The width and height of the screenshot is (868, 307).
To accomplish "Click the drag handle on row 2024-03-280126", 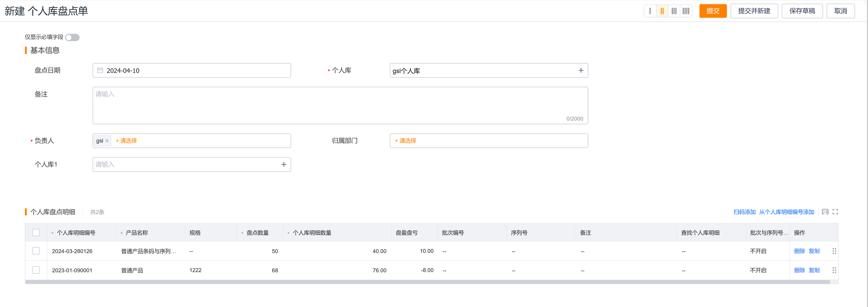I will (835, 251).
